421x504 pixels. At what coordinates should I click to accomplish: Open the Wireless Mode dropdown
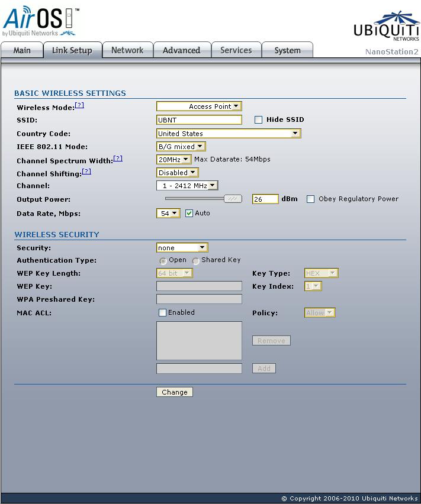click(199, 106)
